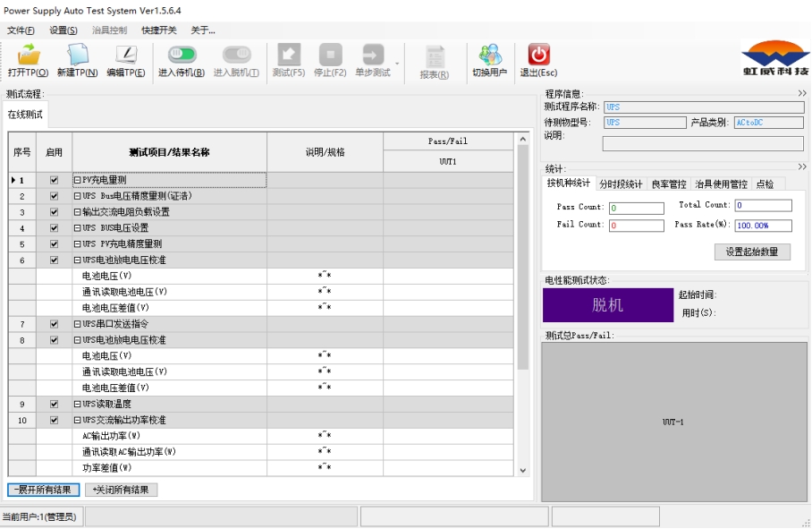
Task: Uncheck enable box for row 1 PV充电量测
Action: 54,180
